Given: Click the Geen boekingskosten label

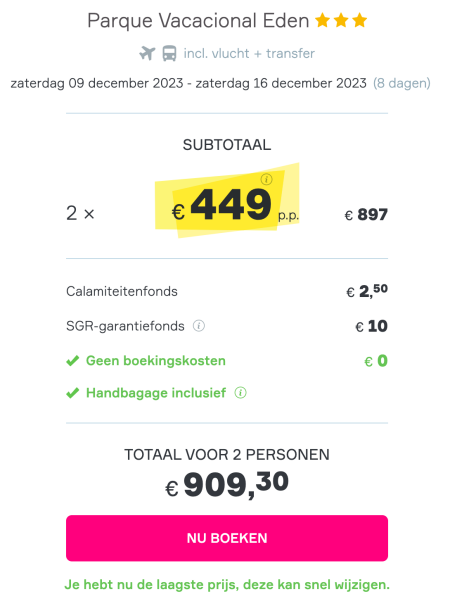Looking at the screenshot, I should pos(155,361).
